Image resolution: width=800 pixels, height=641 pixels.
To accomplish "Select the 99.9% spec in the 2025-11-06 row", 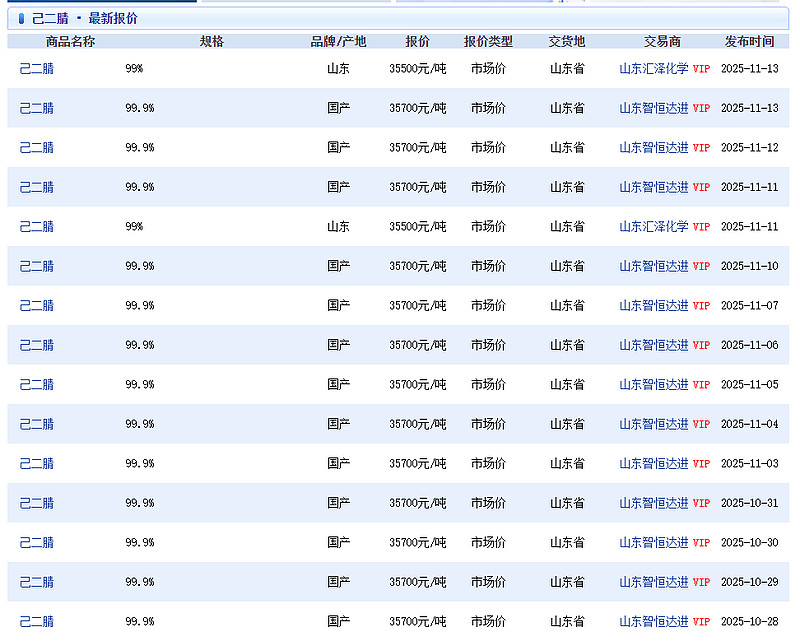I will 140,345.
